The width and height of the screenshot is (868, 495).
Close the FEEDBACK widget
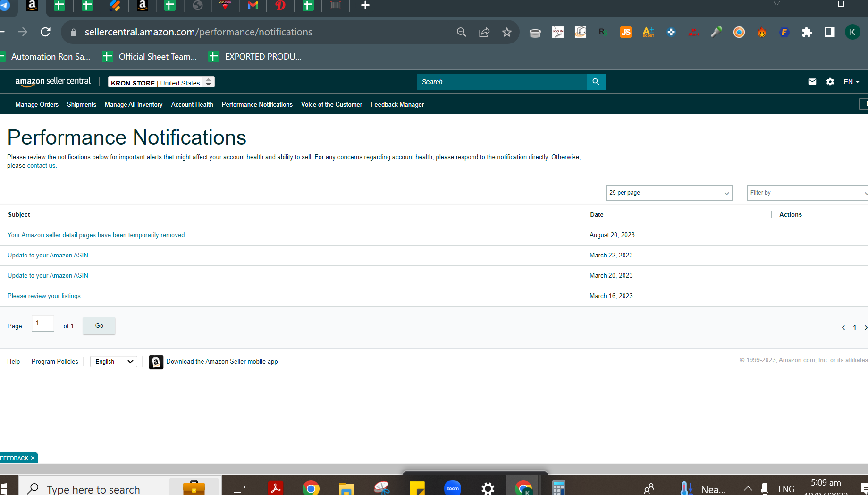pyautogui.click(x=33, y=458)
